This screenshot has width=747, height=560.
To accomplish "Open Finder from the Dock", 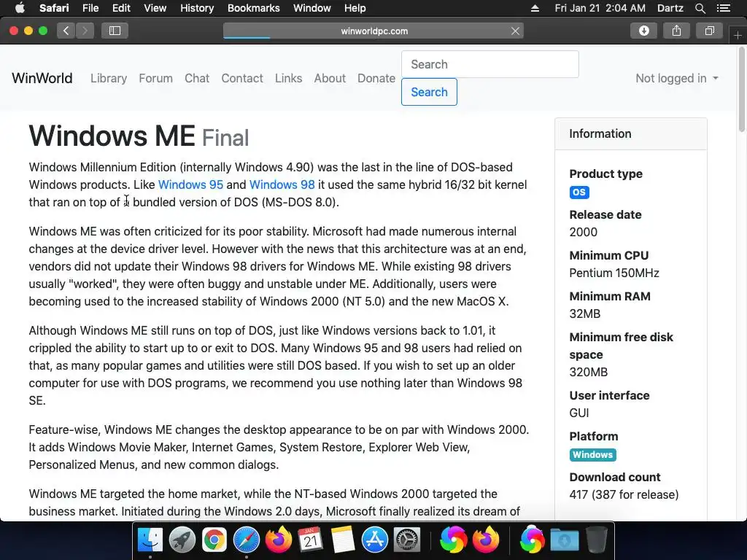I will click(x=150, y=540).
